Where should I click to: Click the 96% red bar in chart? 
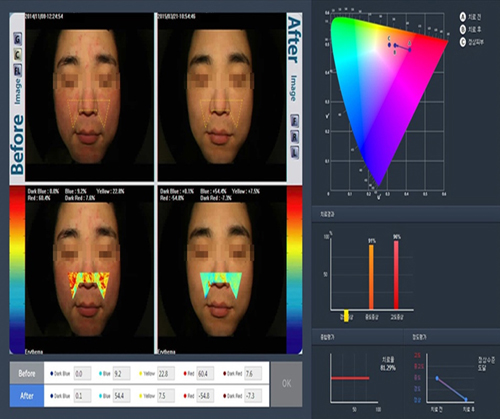[x=396, y=275]
